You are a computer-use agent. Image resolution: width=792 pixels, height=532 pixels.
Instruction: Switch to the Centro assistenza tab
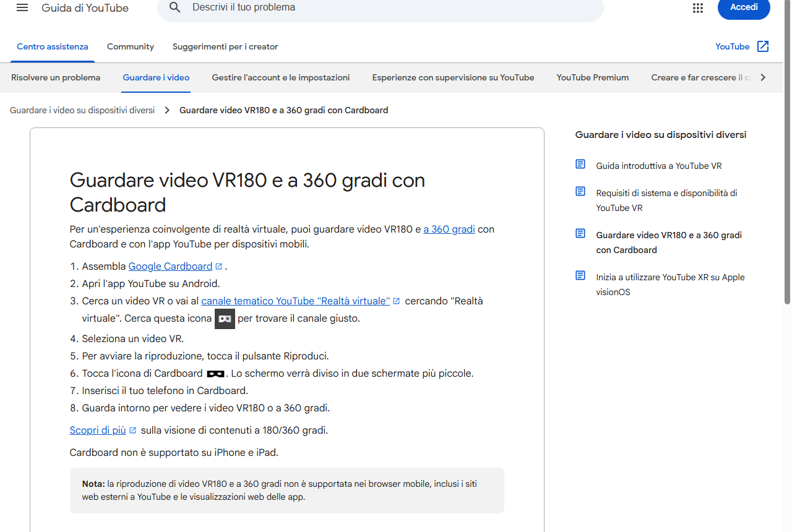(53, 46)
